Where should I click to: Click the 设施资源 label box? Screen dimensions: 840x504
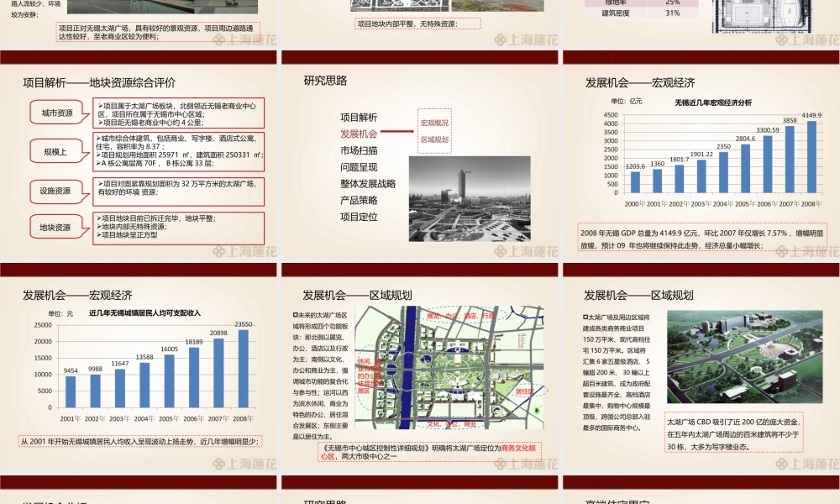57,192
